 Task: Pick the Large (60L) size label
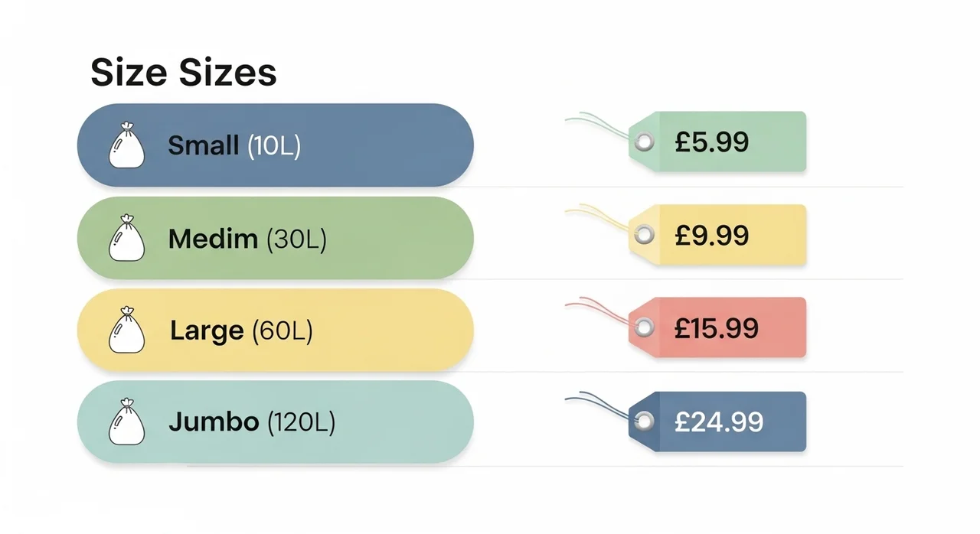241,331
